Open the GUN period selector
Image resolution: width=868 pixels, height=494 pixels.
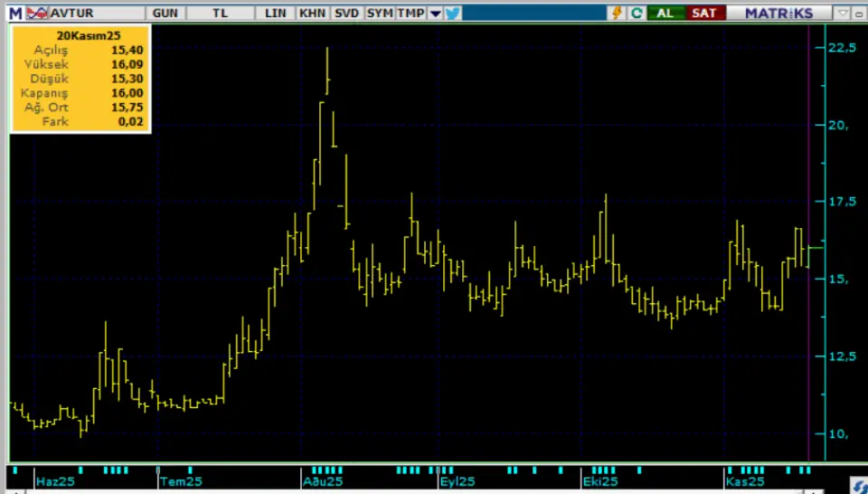165,13
